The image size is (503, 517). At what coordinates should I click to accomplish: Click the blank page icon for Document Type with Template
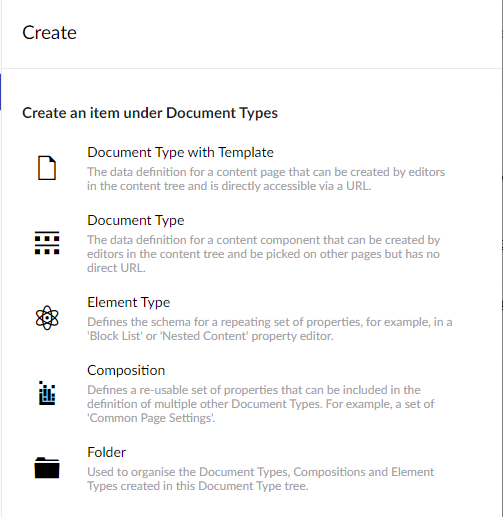coord(47,168)
